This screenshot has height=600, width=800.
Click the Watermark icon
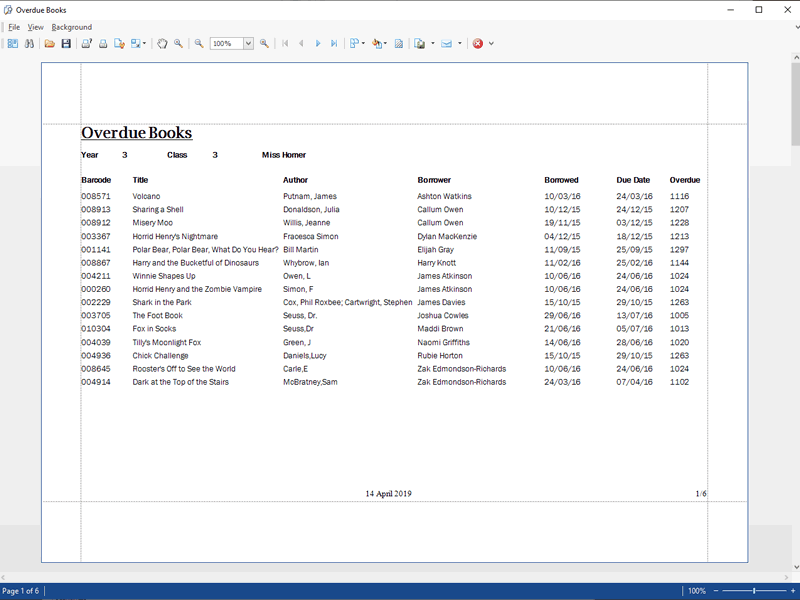[x=399, y=44]
